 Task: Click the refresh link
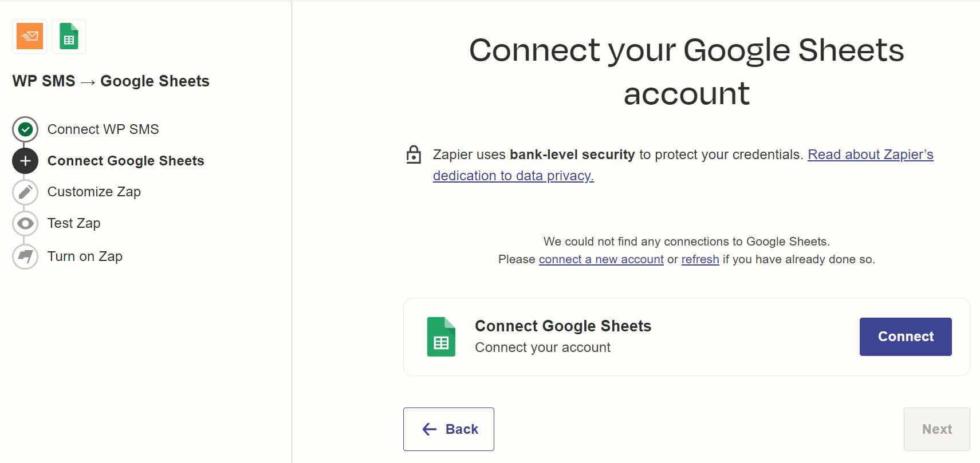click(700, 259)
